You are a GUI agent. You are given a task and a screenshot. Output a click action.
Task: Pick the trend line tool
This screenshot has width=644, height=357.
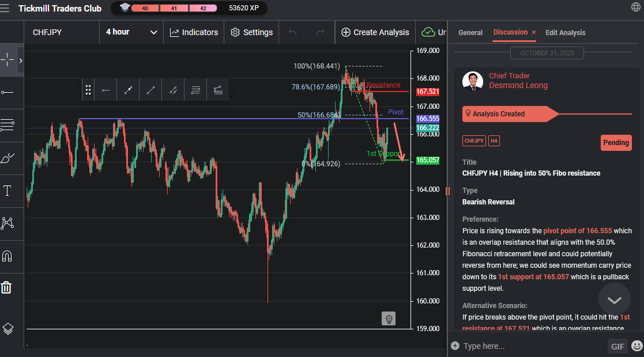click(x=150, y=90)
